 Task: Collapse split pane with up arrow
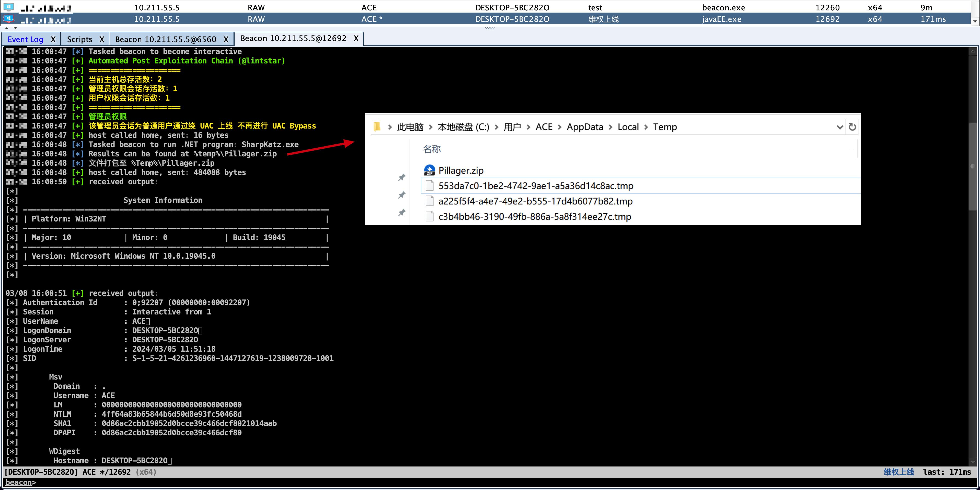[7, 28]
